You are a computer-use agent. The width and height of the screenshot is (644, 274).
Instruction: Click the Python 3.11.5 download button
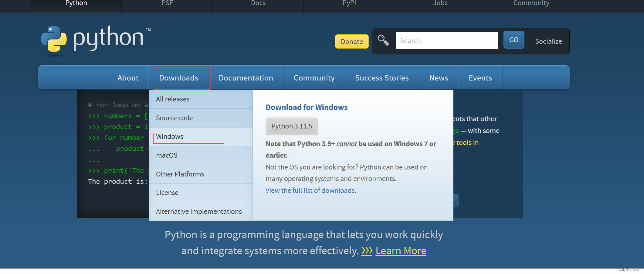click(x=292, y=126)
